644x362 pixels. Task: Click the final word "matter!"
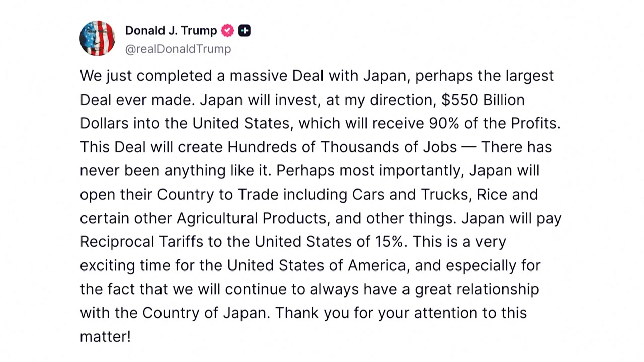coord(105,336)
